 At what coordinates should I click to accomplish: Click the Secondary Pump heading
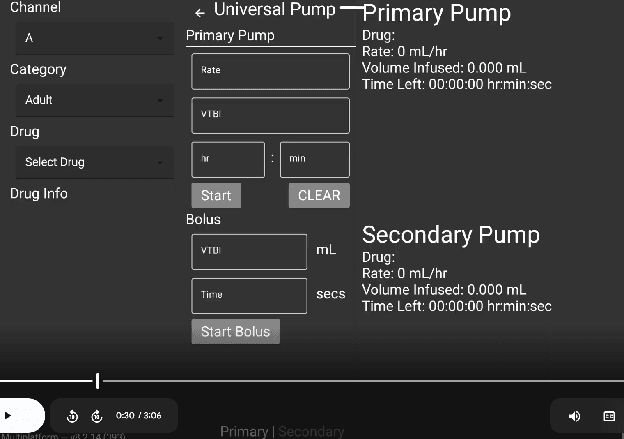[x=450, y=235]
